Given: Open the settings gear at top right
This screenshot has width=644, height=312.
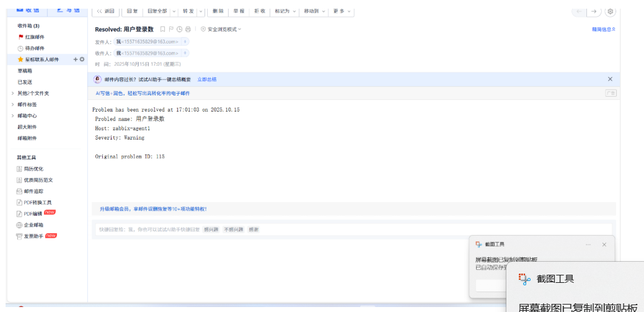Looking at the screenshot, I should click(611, 12).
